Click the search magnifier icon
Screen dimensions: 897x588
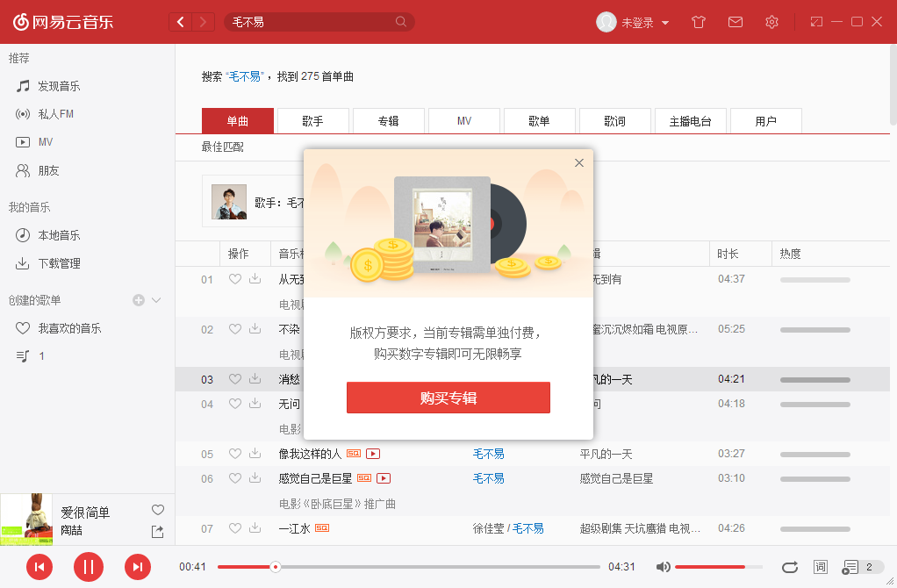[x=401, y=22]
